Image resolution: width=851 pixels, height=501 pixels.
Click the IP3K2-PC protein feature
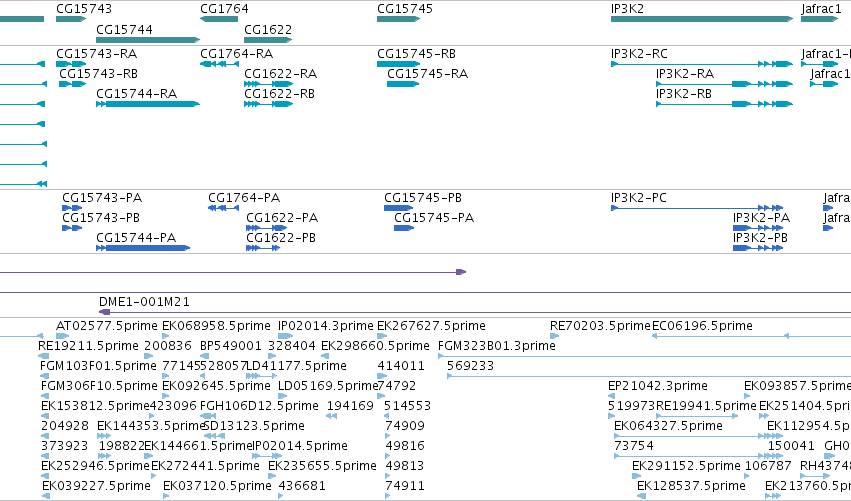tap(697, 208)
